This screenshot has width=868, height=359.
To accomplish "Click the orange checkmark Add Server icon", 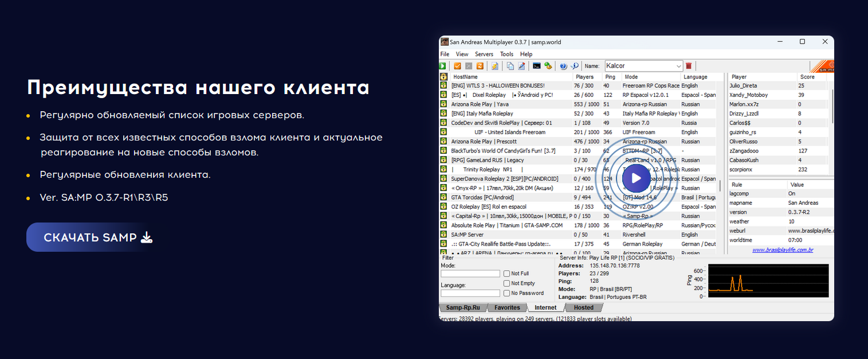I will pyautogui.click(x=458, y=66).
